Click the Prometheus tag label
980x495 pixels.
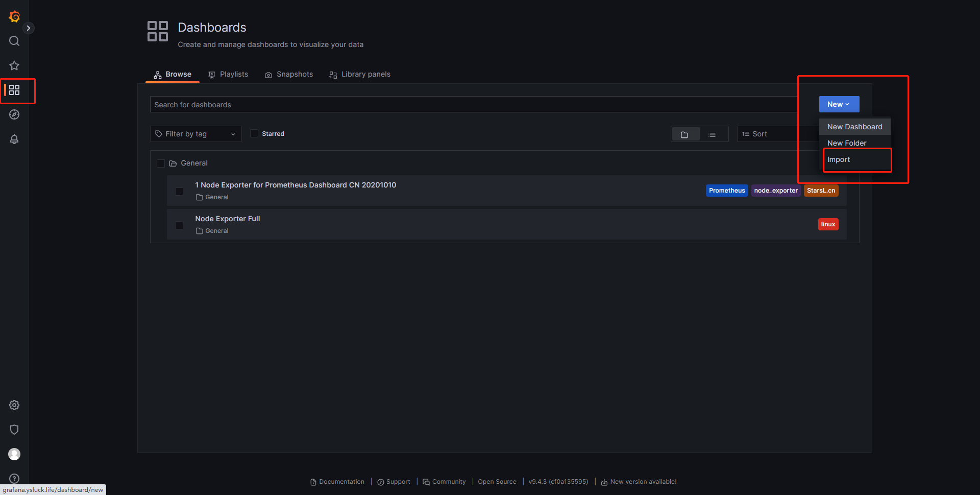tap(726, 191)
